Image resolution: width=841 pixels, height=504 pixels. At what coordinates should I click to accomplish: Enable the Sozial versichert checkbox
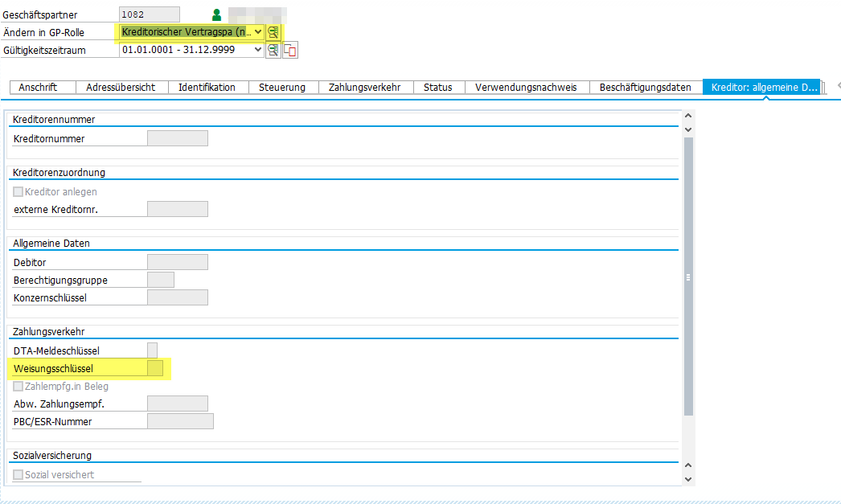click(x=18, y=475)
